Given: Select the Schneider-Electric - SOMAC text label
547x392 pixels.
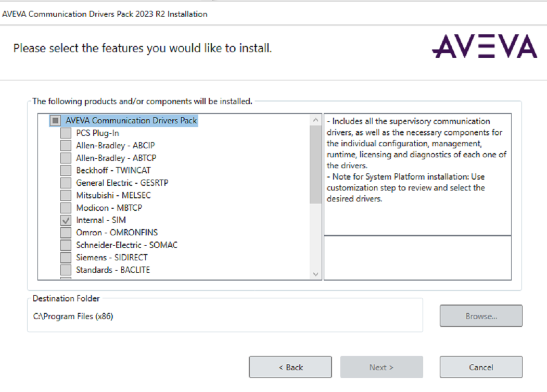Looking at the screenshot, I should point(126,245).
